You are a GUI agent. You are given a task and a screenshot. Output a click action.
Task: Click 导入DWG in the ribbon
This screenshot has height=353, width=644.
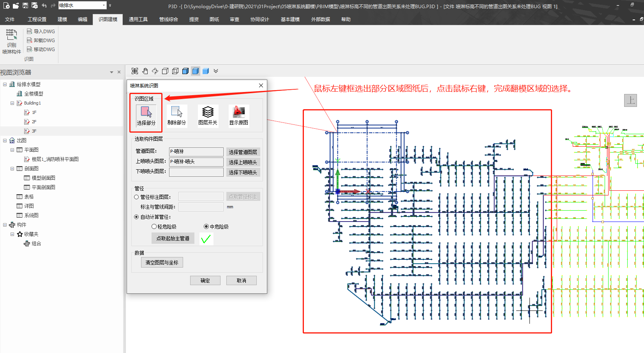41,32
